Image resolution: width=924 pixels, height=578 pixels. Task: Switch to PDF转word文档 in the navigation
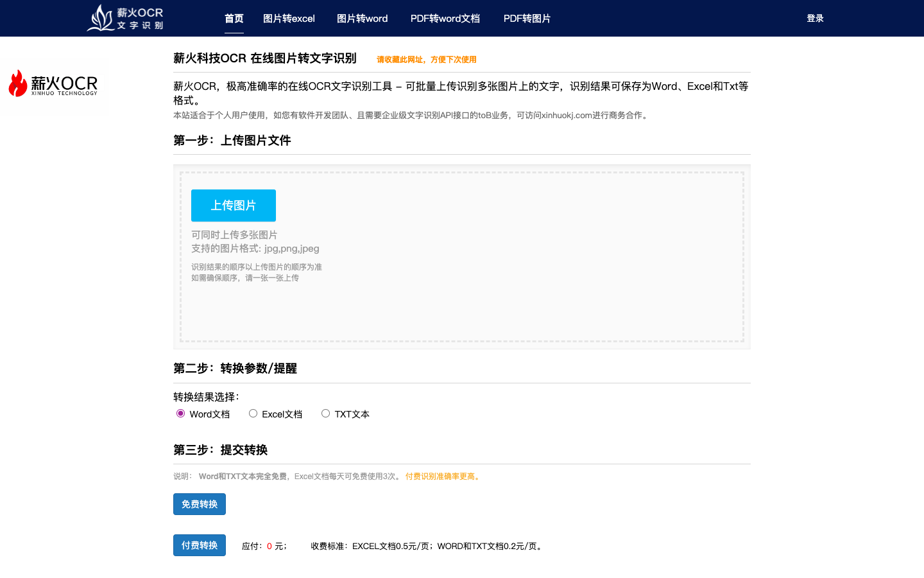click(445, 19)
